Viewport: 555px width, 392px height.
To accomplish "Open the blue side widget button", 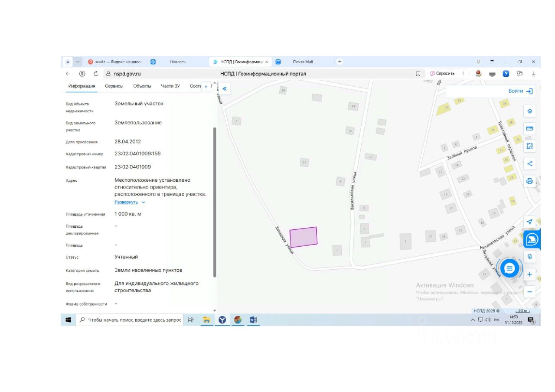I will [x=532, y=239].
